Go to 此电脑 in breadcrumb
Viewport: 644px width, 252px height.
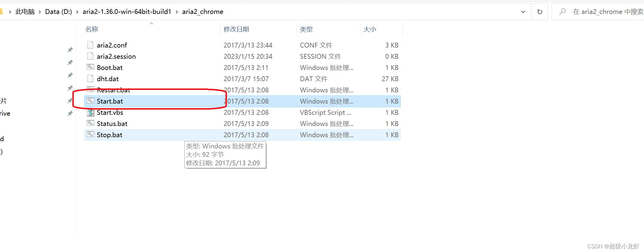[x=25, y=12]
